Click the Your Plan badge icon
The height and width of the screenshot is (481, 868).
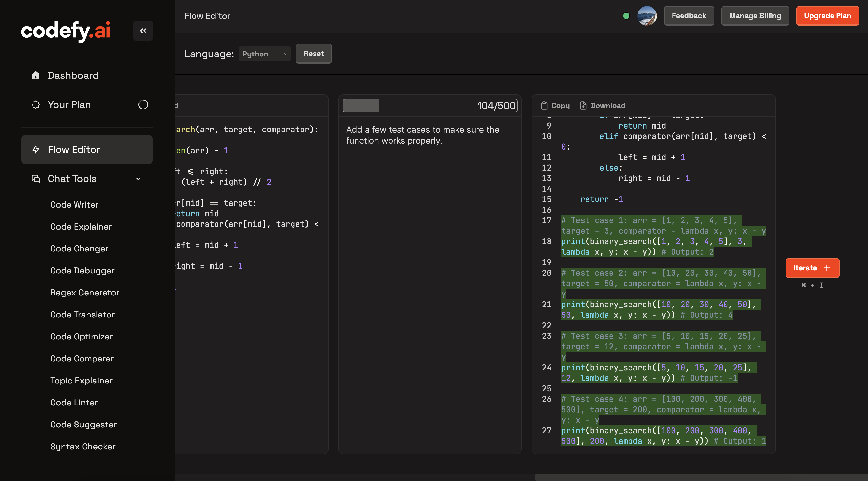[35, 105]
